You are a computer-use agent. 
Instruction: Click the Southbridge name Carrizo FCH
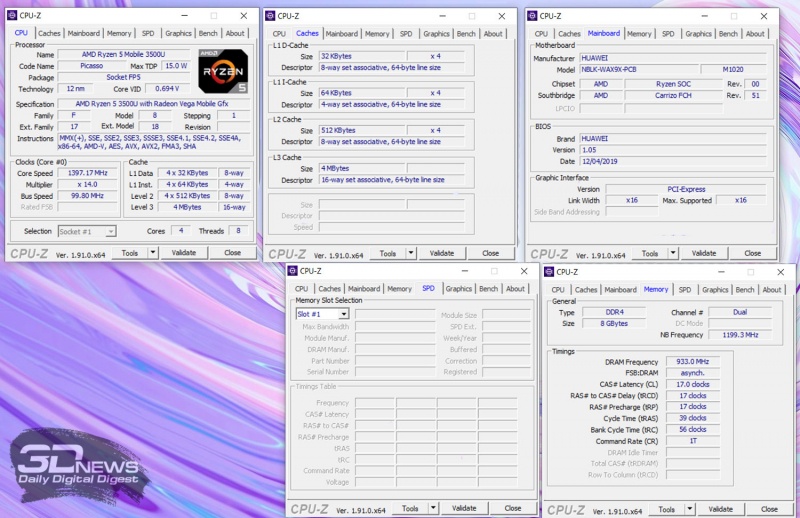pos(673,95)
